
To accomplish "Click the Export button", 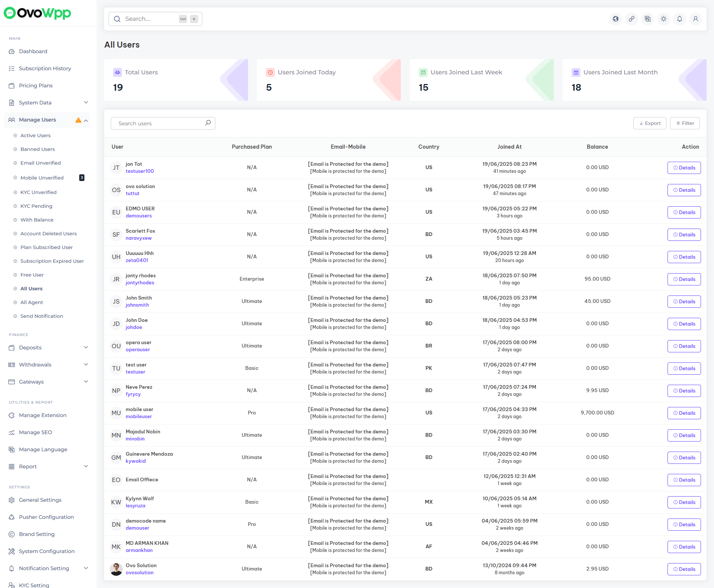I will (650, 123).
